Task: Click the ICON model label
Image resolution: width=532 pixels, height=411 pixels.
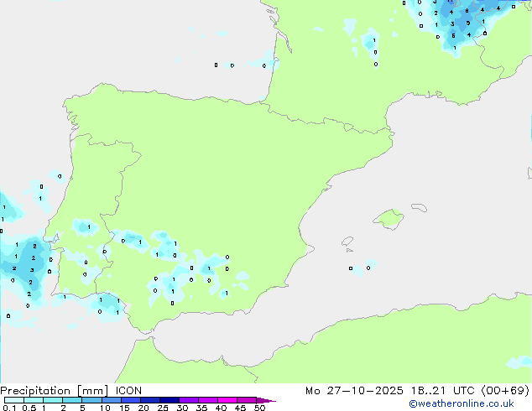Action: (x=128, y=390)
